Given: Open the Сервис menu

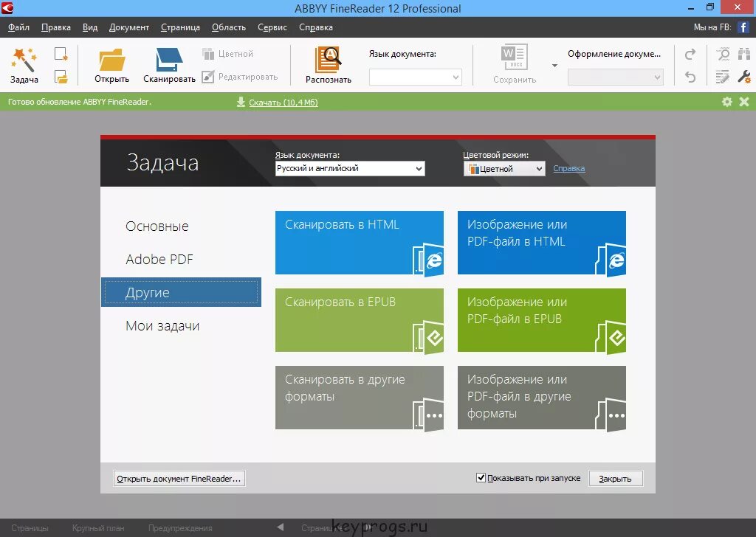Looking at the screenshot, I should pos(272,27).
